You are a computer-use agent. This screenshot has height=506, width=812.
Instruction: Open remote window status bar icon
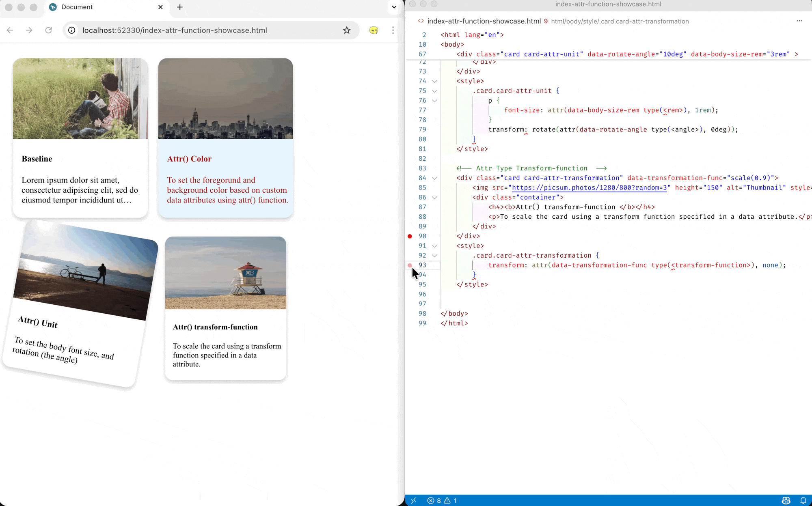point(413,500)
